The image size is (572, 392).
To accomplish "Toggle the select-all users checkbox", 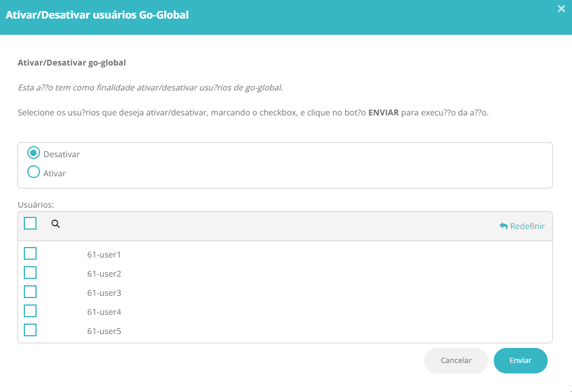I will (x=30, y=223).
